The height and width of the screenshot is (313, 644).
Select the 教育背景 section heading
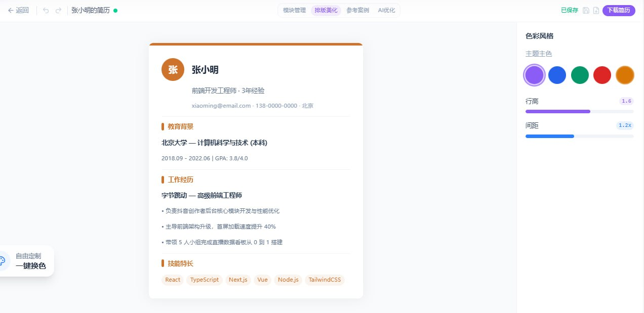click(x=181, y=126)
